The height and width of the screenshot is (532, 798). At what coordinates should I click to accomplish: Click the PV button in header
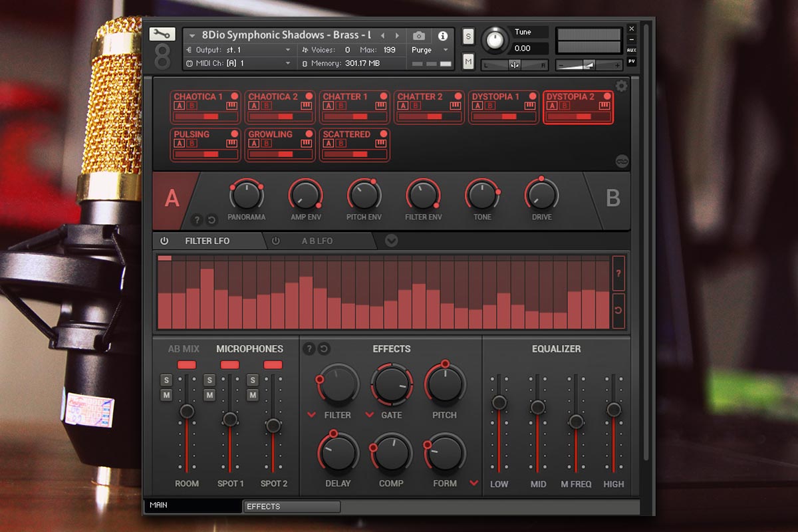tap(631, 61)
